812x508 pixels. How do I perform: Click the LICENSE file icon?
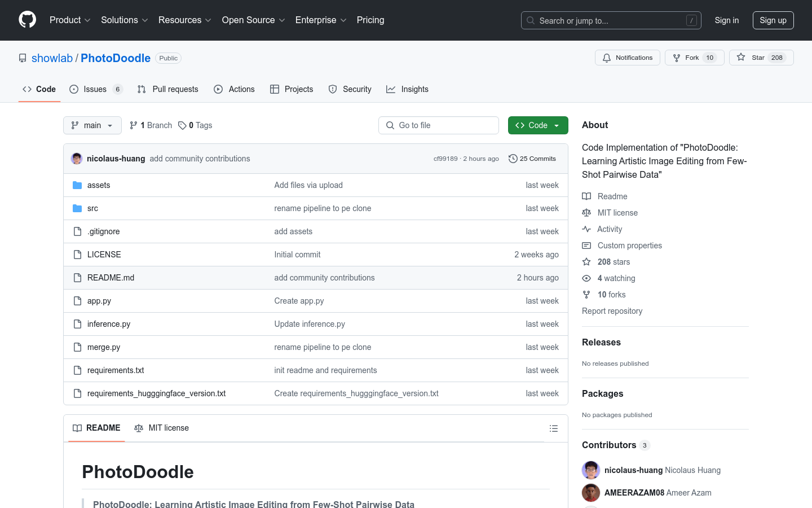77,255
